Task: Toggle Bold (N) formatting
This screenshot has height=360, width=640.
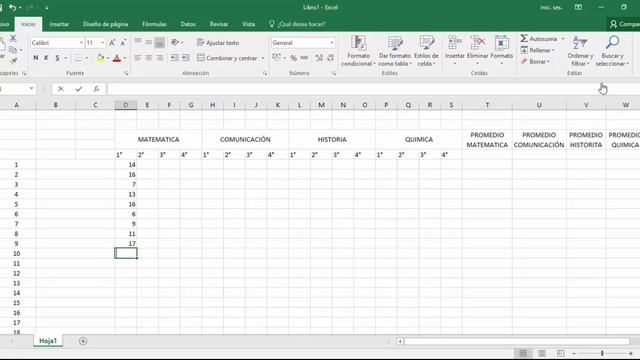Action: [x=36, y=58]
